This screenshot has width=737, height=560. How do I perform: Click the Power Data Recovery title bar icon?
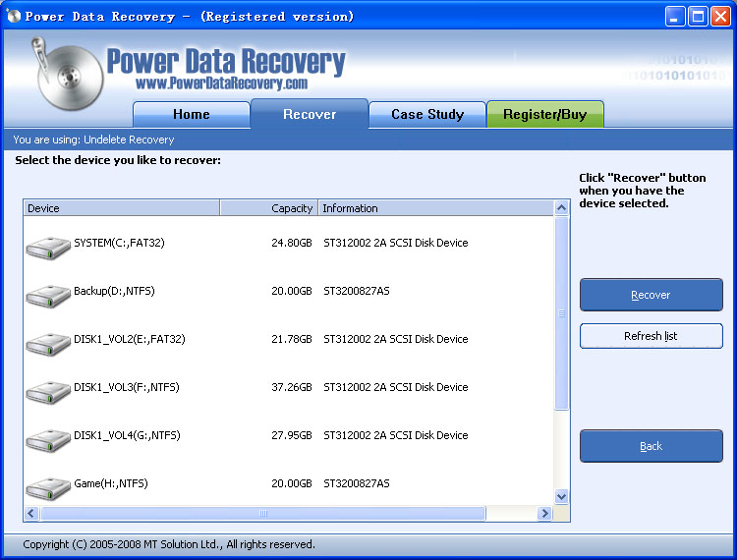click(14, 16)
